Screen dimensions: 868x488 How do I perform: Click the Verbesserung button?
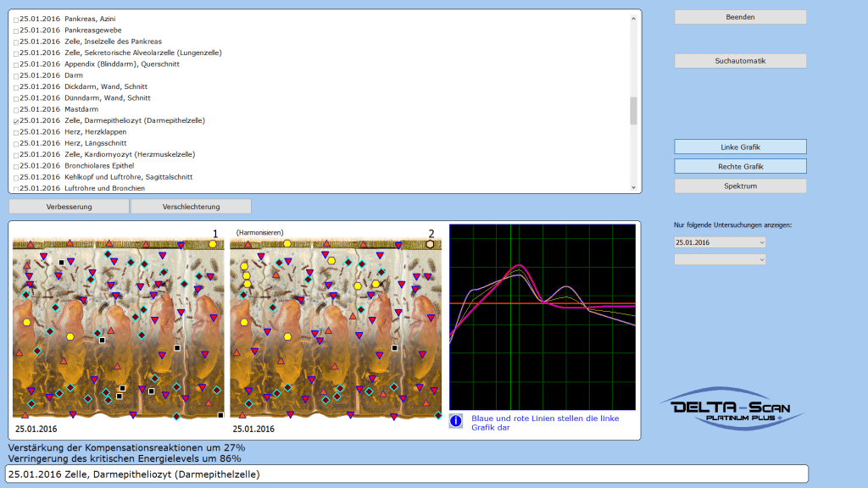point(69,207)
